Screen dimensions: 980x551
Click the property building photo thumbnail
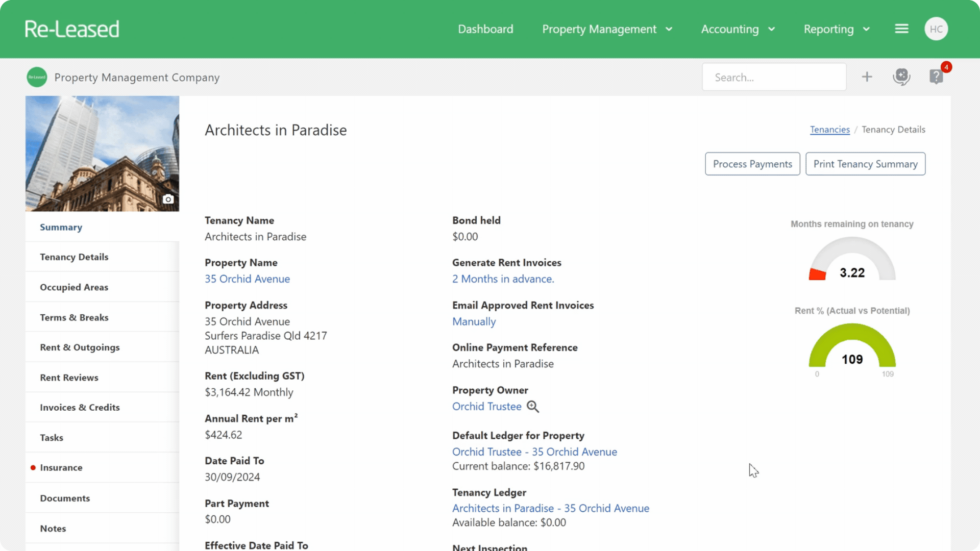click(x=102, y=154)
